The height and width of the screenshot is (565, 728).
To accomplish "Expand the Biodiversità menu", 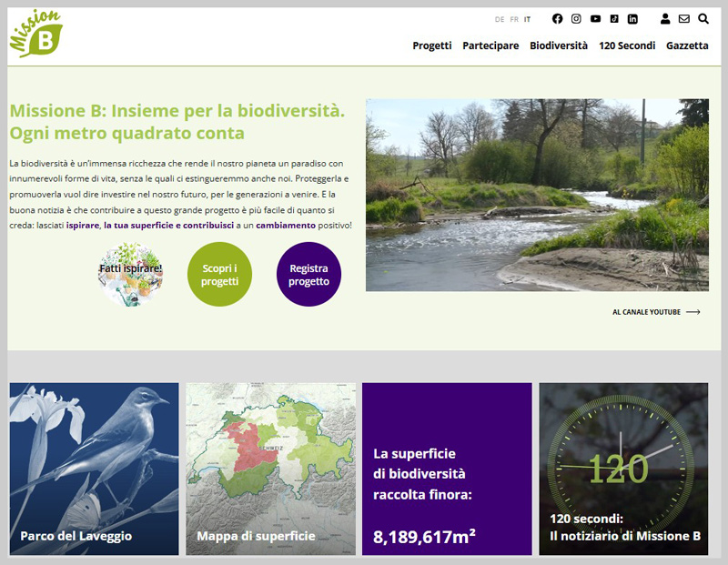I will click(559, 45).
